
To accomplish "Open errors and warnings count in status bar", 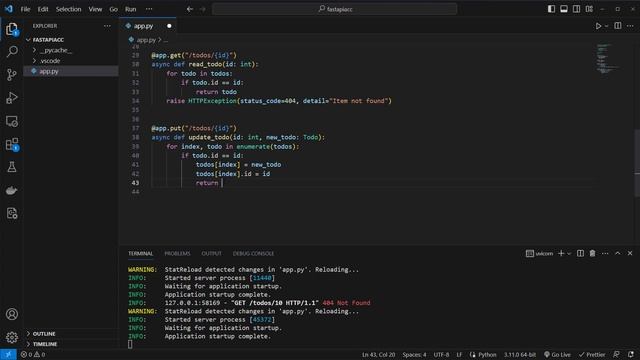I will 33,355.
